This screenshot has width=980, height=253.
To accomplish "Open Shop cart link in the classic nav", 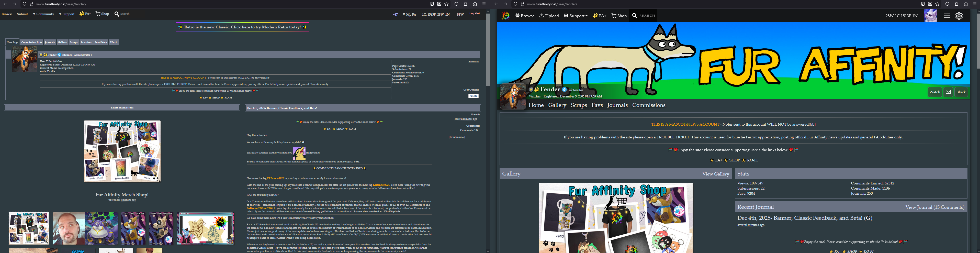I will (102, 14).
